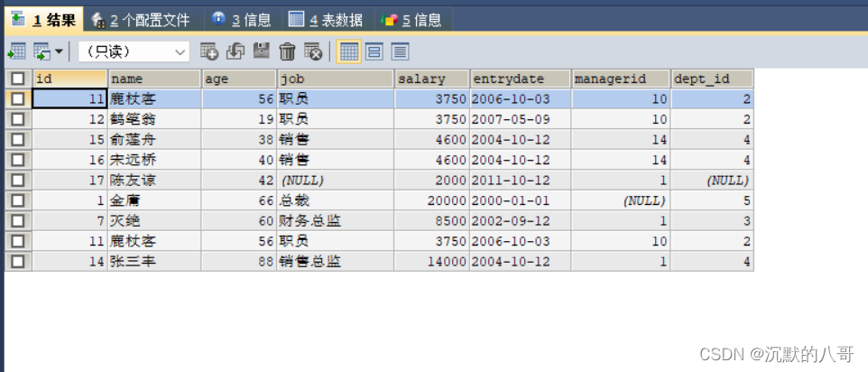Screen dimensions: 868x372
Task: Select the entrydate cell 2002-09-12
Action: tap(521, 221)
